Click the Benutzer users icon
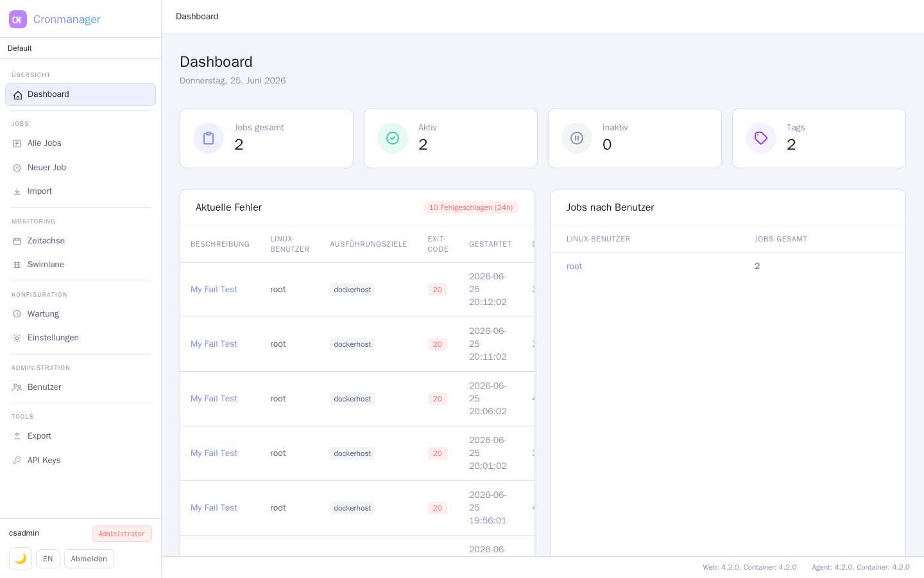924x578 pixels. pos(17,387)
